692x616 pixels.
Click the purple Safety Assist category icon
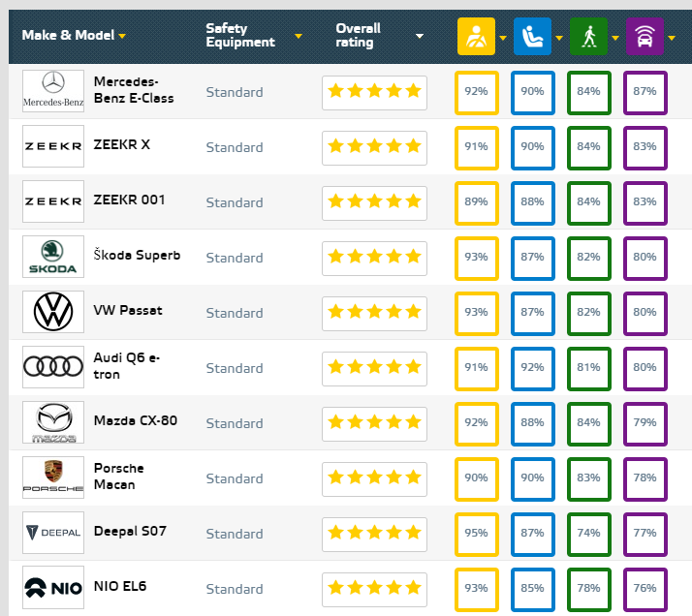point(644,37)
